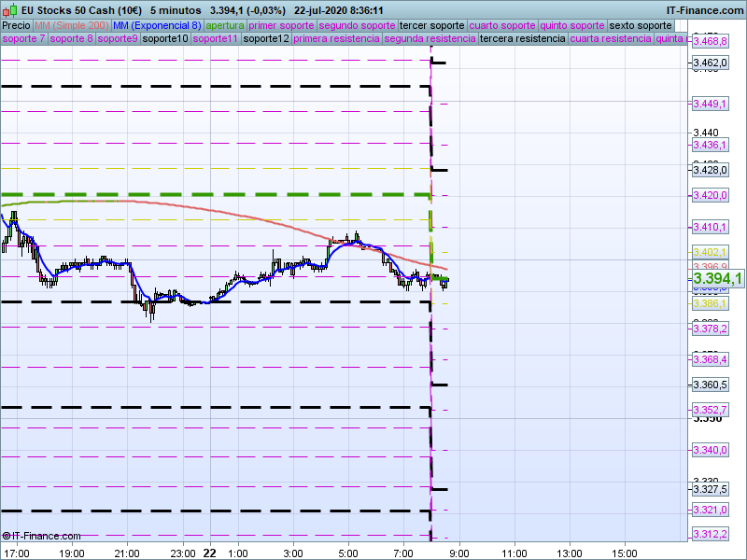The image size is (747, 560).
Task: Click the 'tercer soporte' legend label
Action: 431,25
